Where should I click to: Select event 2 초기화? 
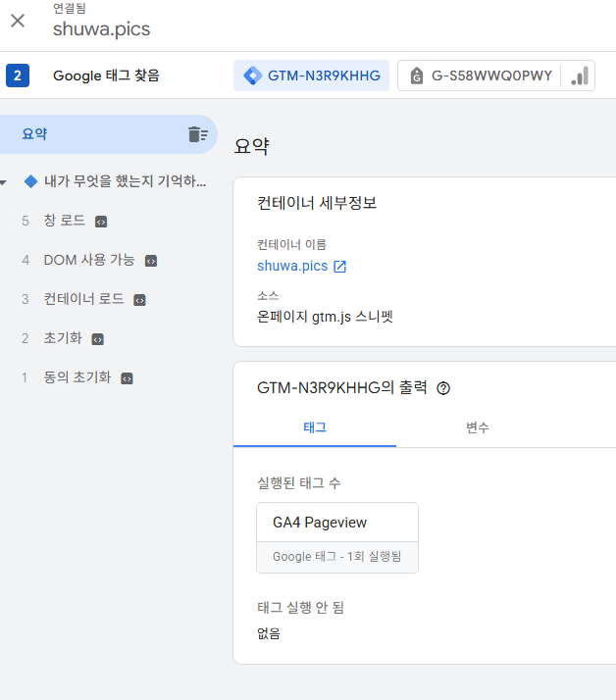point(63,338)
